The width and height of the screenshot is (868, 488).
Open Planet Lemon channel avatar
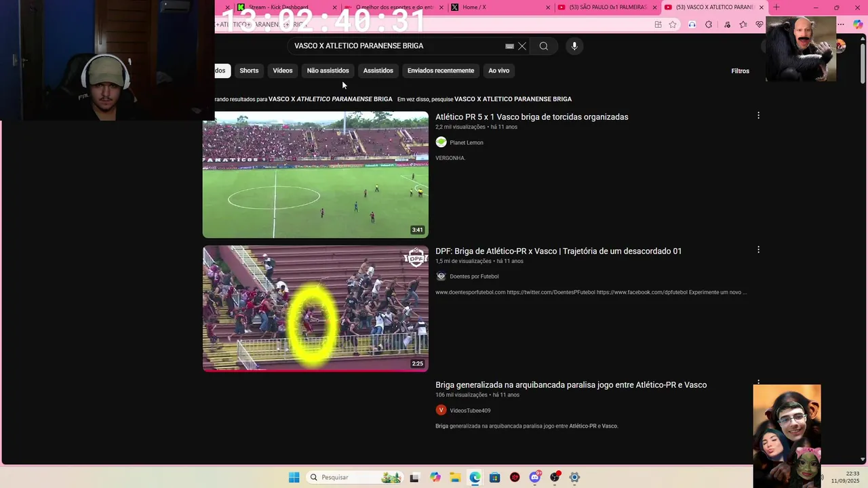441,142
